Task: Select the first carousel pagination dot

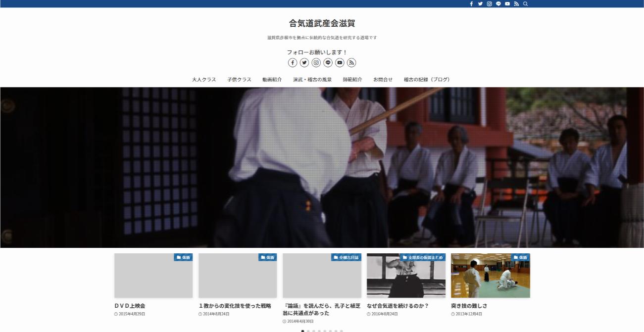Action: [302, 331]
